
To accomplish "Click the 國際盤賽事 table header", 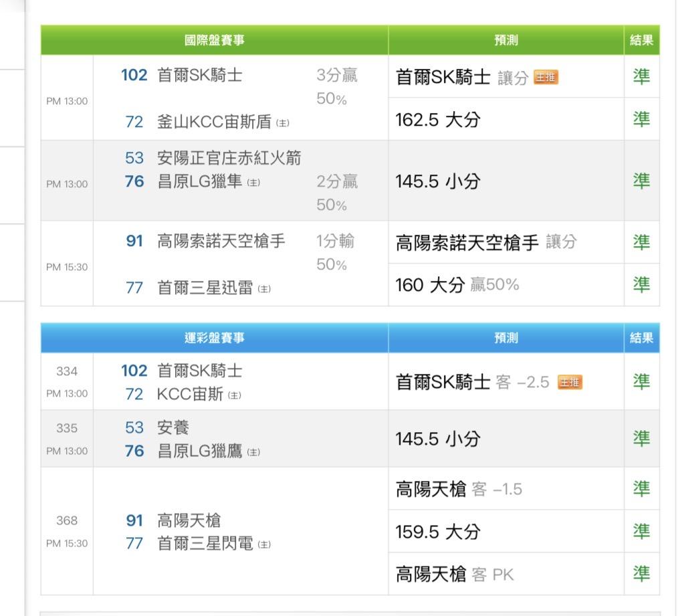I will 214,40.
